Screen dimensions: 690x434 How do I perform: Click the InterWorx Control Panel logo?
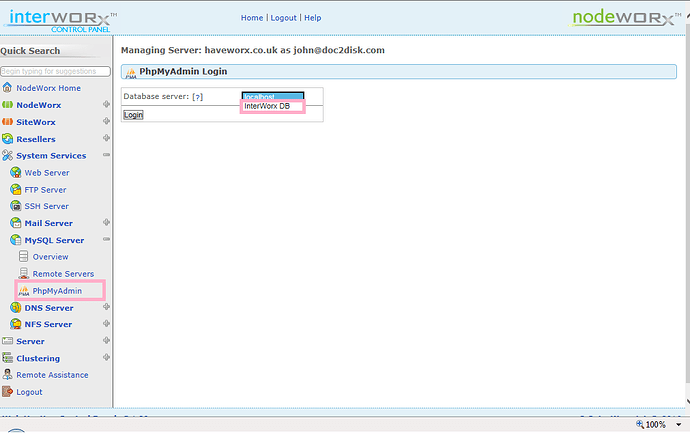click(x=60, y=20)
